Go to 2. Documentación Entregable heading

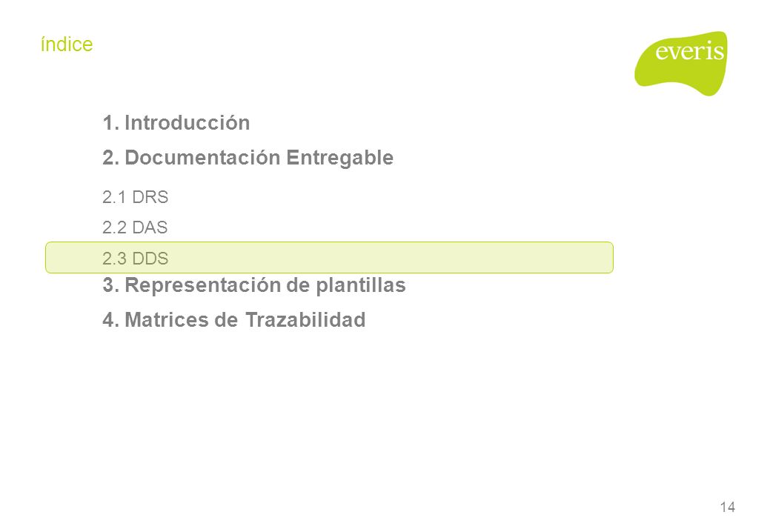(248, 158)
